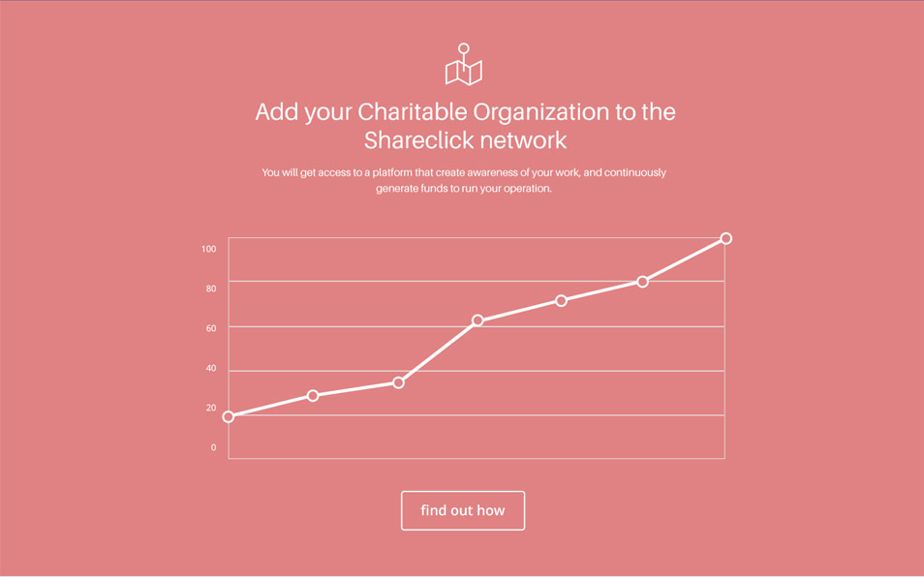Select the first chart data point near 20
The image size is (924, 577).
[229, 417]
